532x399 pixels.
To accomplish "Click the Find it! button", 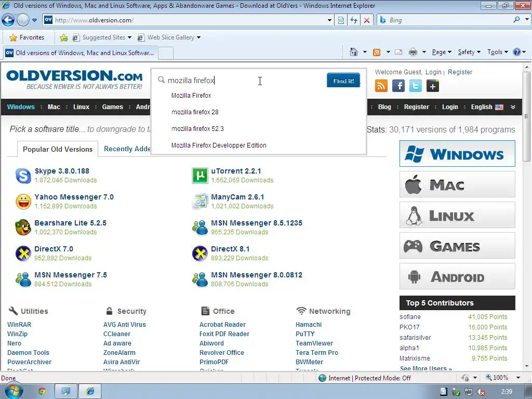I will pos(343,81).
